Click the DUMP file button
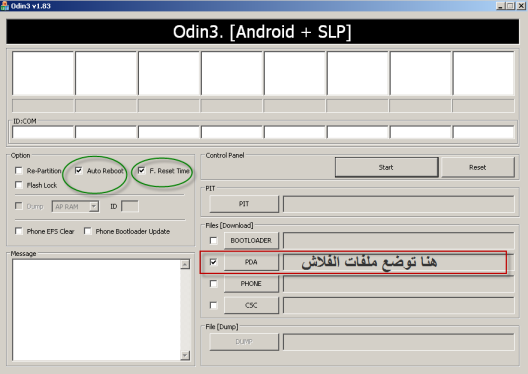This screenshot has width=528, height=374. tap(244, 342)
